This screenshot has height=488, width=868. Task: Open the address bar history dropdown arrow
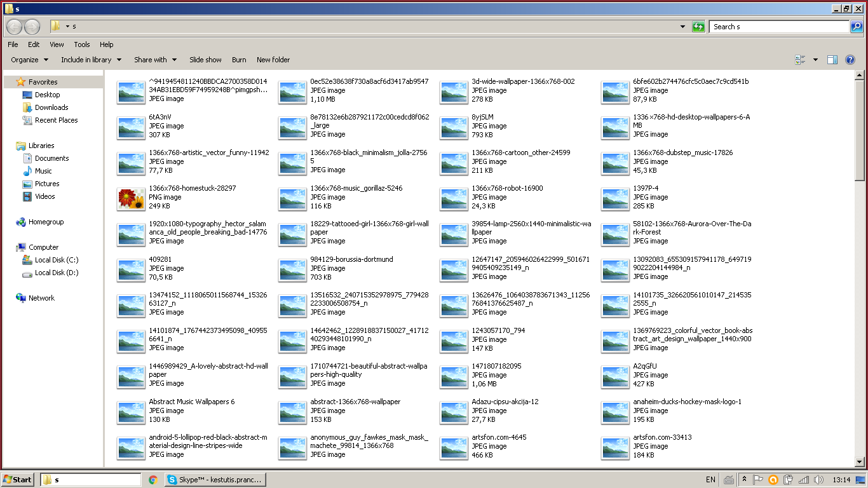pyautogui.click(x=683, y=27)
